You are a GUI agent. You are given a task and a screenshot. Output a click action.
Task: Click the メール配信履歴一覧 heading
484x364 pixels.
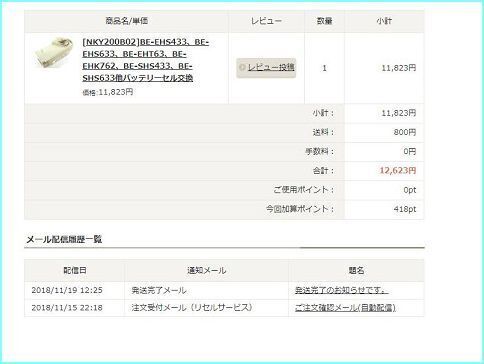(x=64, y=239)
